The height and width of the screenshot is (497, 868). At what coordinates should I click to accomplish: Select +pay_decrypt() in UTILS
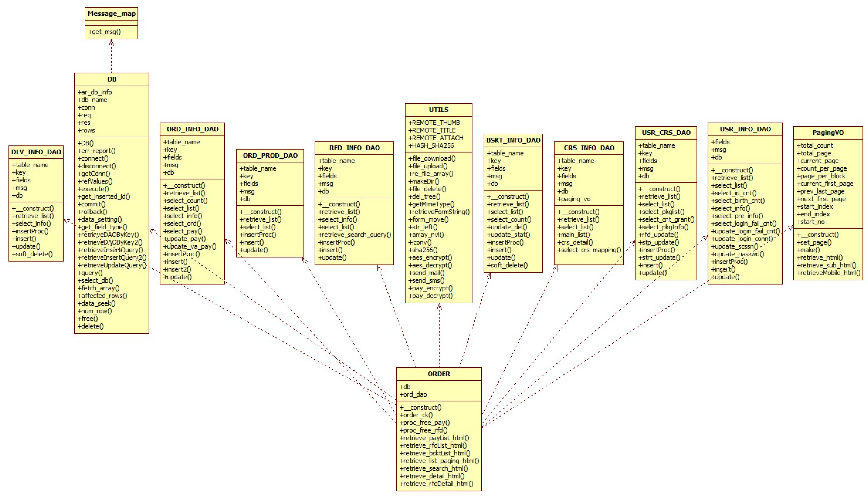point(430,296)
